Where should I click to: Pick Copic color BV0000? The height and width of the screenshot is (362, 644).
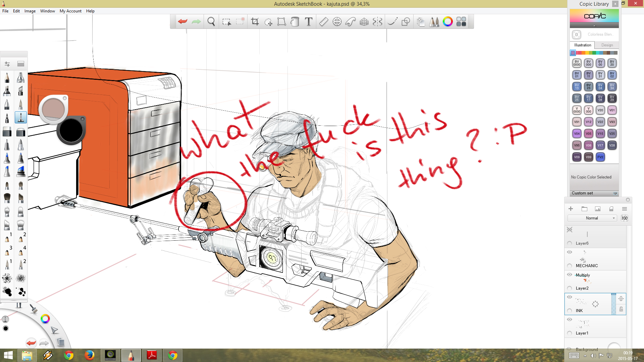click(x=577, y=63)
